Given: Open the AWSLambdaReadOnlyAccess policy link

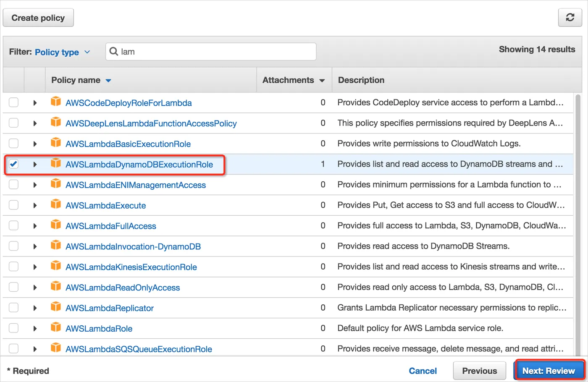Looking at the screenshot, I should (123, 288).
